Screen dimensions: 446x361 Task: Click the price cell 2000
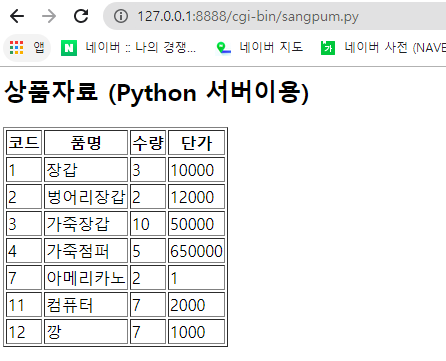click(x=196, y=305)
